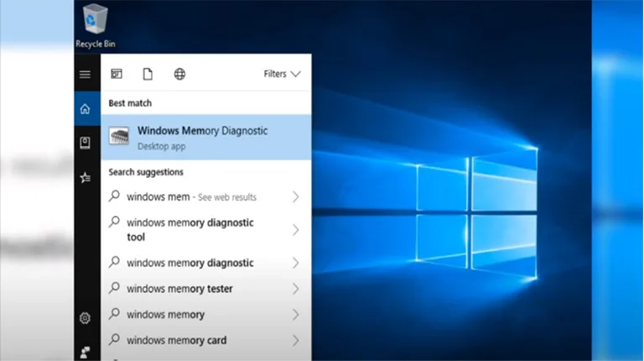Click the 'Best match' heading
Screen dimensions: 644x361
coord(130,103)
